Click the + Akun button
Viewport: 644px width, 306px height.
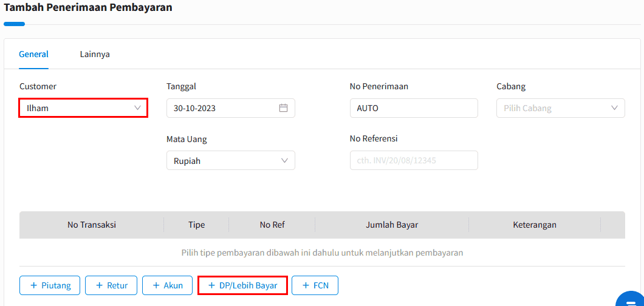point(167,285)
